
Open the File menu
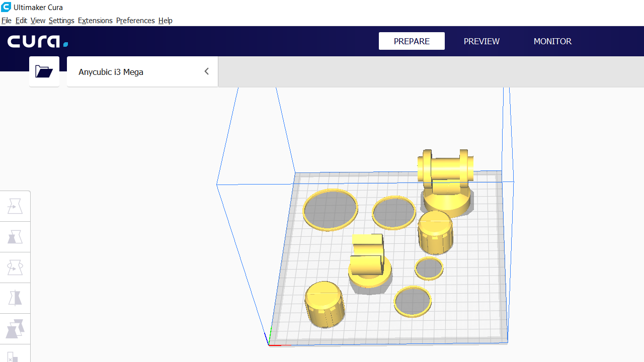coord(7,21)
